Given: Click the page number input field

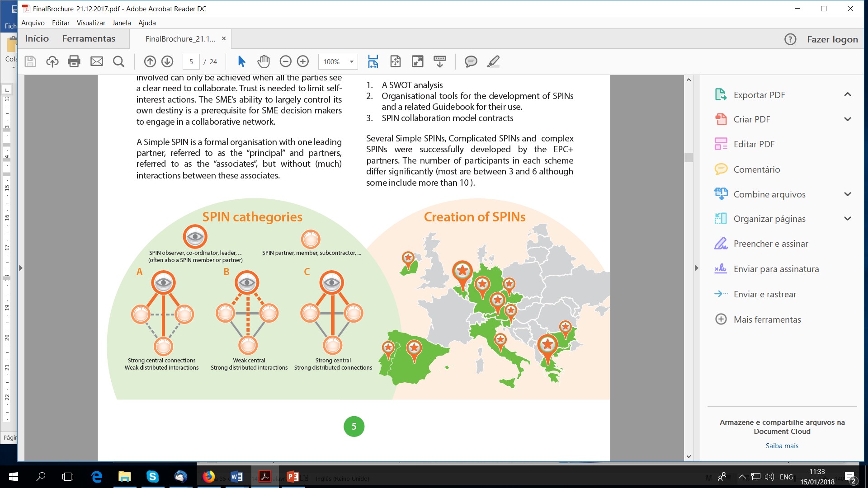Looking at the screenshot, I should coord(191,61).
